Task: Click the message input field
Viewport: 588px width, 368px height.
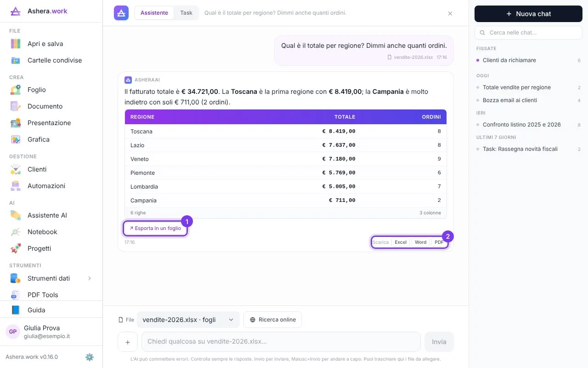Action: pyautogui.click(x=281, y=342)
